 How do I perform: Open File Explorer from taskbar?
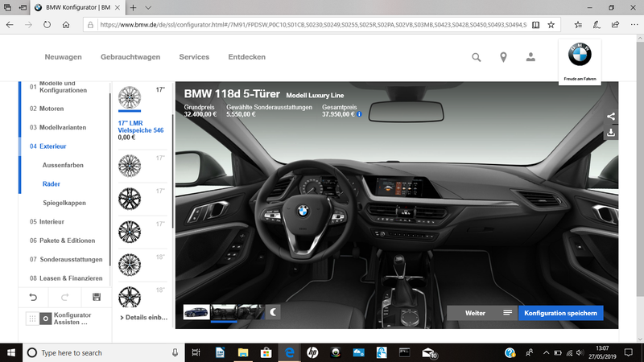(x=243, y=353)
